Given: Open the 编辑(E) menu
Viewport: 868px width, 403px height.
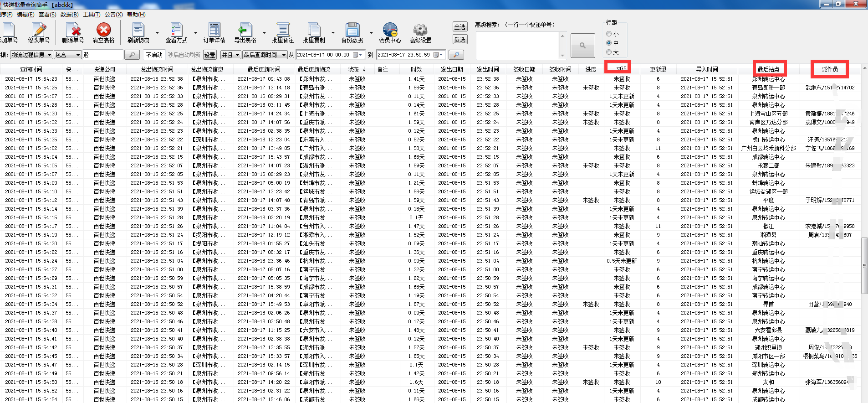Looking at the screenshot, I should [x=26, y=15].
